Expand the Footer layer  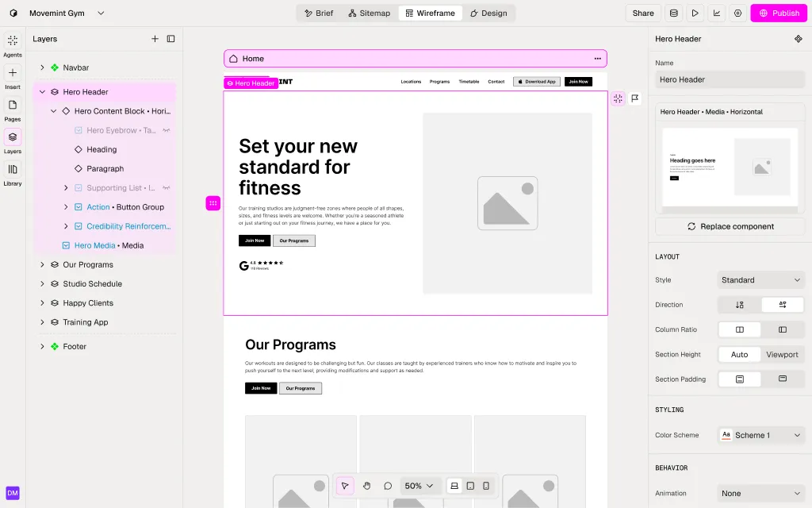pyautogui.click(x=43, y=346)
